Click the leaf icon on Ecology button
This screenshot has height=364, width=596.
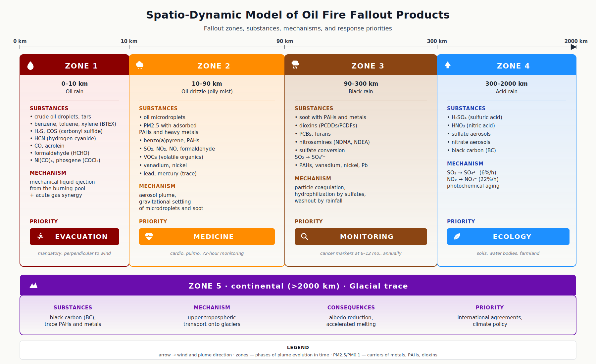[457, 236]
